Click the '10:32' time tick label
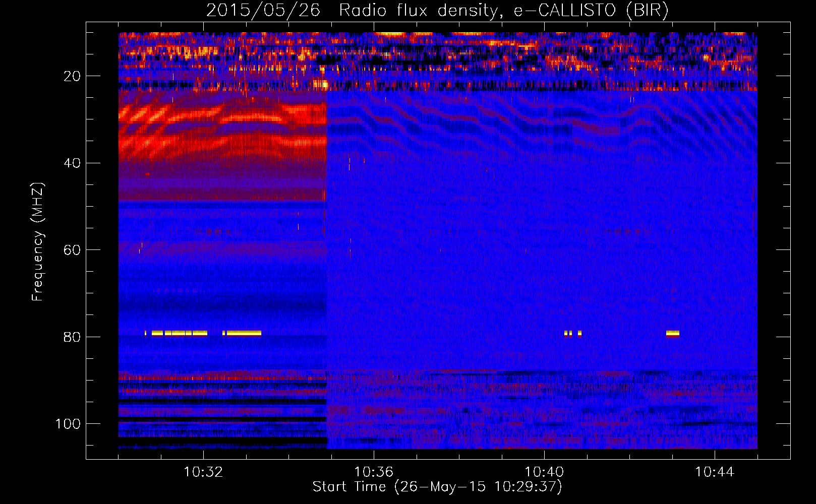Screen dimensions: 816x504 pyautogui.click(x=203, y=472)
